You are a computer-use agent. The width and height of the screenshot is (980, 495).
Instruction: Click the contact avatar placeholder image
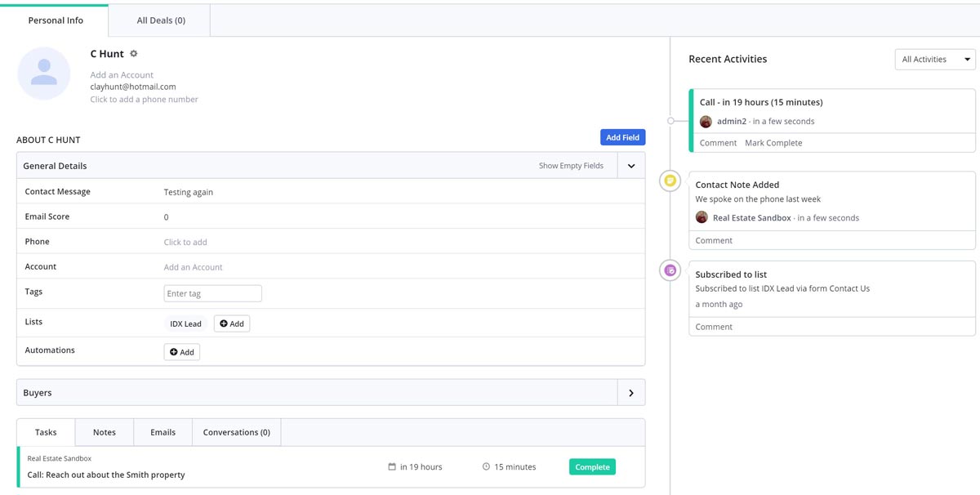(x=44, y=74)
